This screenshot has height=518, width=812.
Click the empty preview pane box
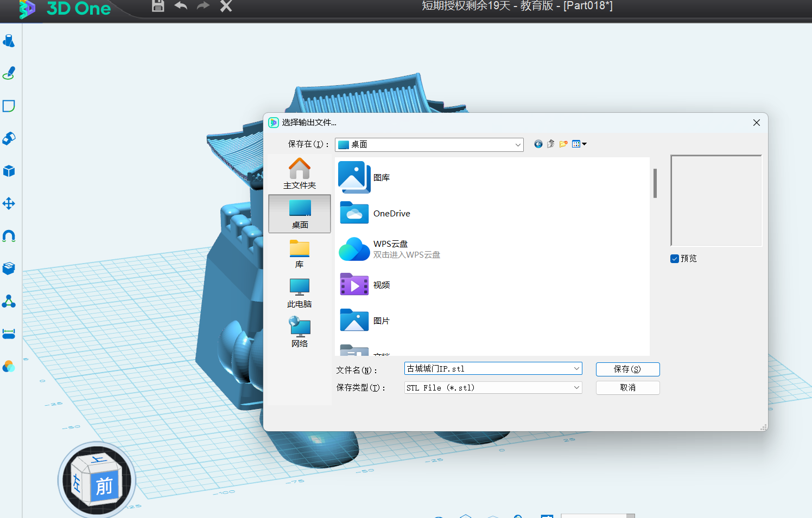click(x=716, y=201)
